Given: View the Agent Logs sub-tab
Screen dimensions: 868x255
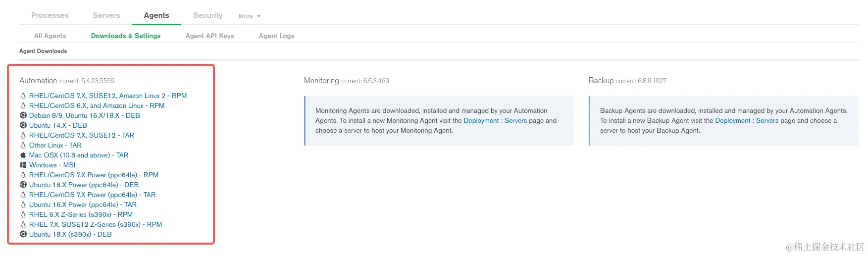Looking at the screenshot, I should tap(276, 36).
